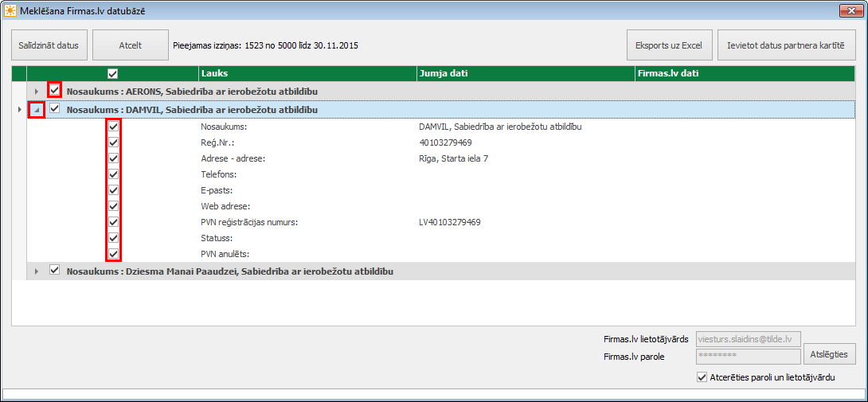The image size is (868, 402).
Task: Select the row indicator arrow beside DAMVIL
Action: pos(19,110)
